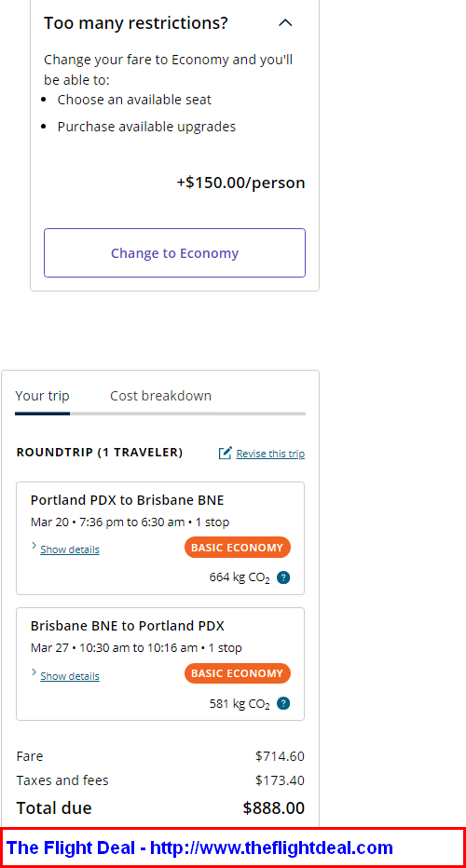466x868 pixels.
Task: Click Basic Economy badge on outbound flight
Action: point(237,547)
